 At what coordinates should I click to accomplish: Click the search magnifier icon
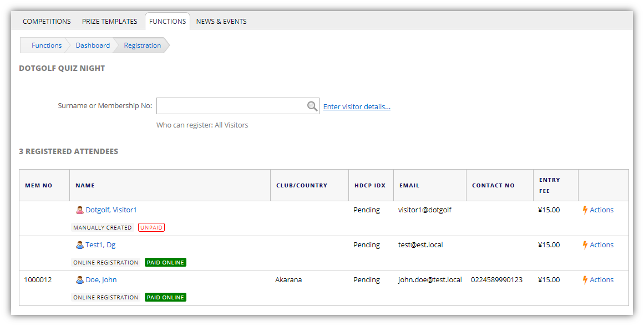point(312,106)
